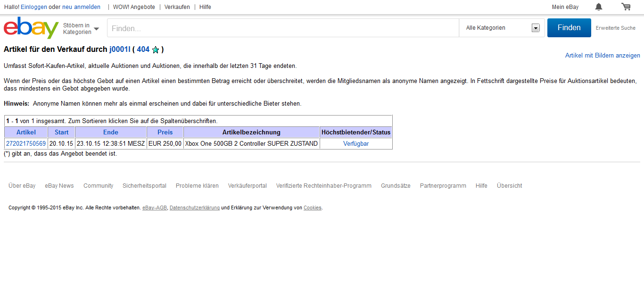Open the eBay-AGB link
The height and width of the screenshot is (299, 644).
(x=155, y=208)
